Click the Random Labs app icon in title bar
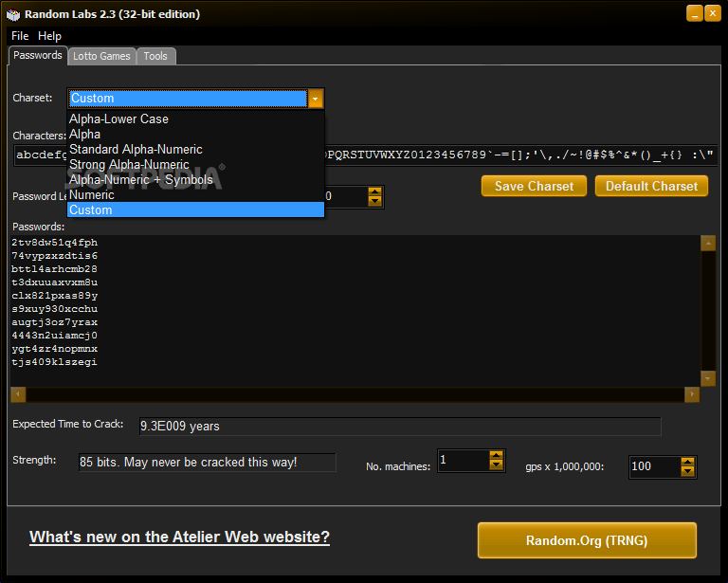 (13, 14)
